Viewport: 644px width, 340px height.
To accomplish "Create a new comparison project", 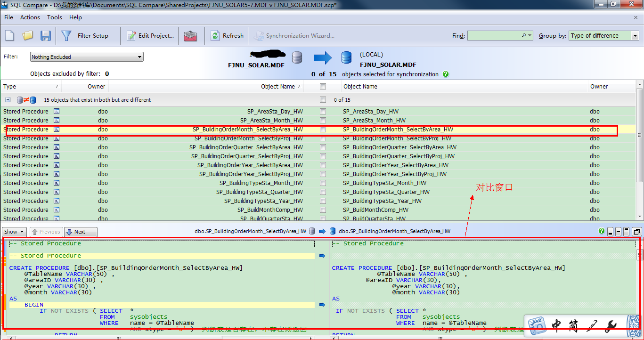I will [x=10, y=36].
